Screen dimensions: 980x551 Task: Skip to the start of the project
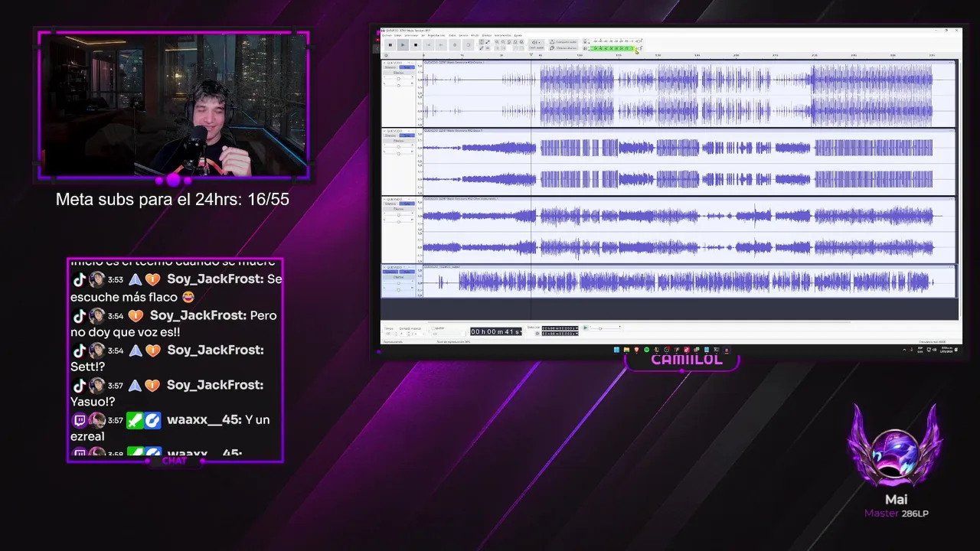(x=429, y=45)
